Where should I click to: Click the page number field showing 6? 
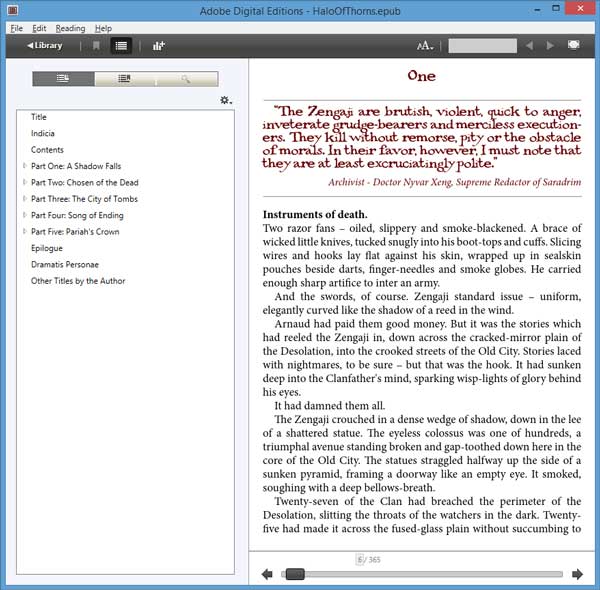coord(359,560)
